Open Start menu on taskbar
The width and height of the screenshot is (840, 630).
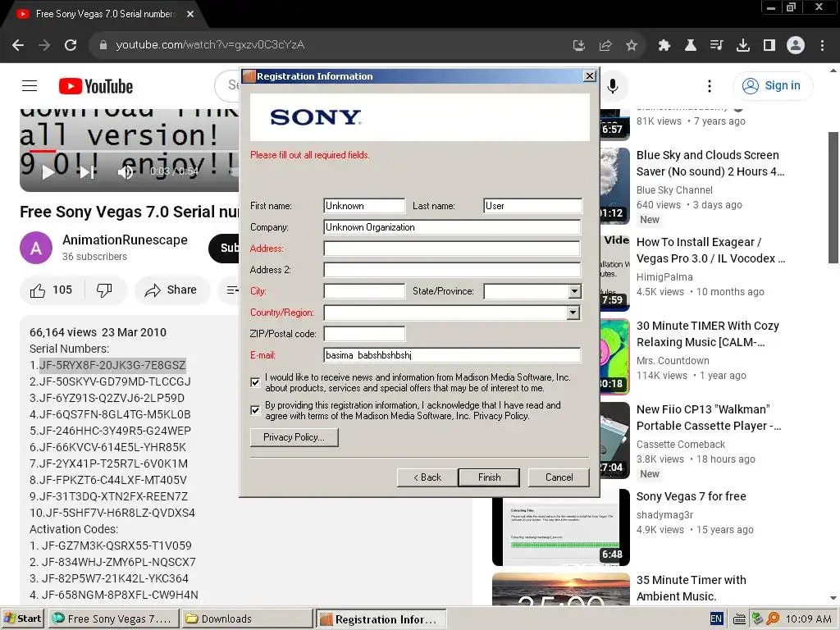(x=22, y=619)
